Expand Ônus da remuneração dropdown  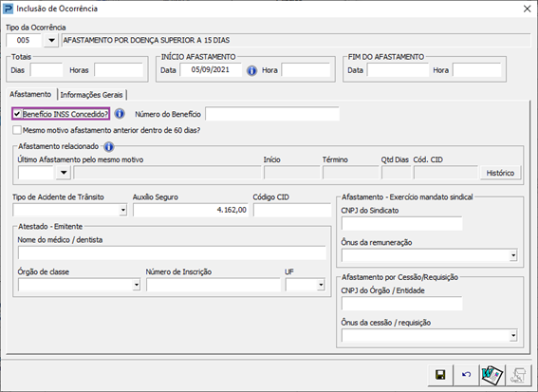coord(513,255)
